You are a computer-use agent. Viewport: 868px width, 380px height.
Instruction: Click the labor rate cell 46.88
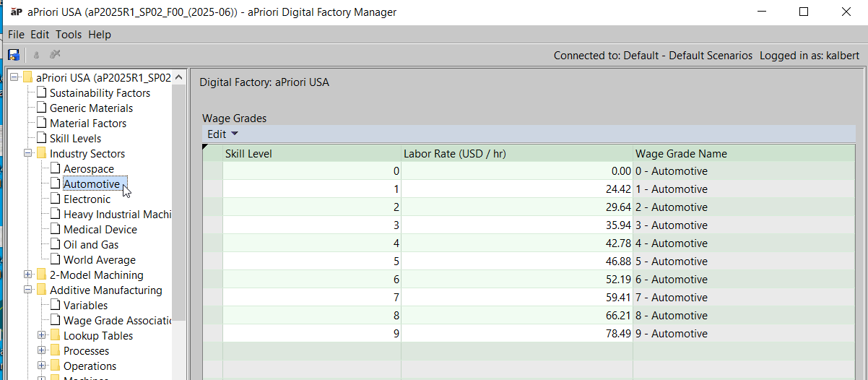tap(517, 261)
